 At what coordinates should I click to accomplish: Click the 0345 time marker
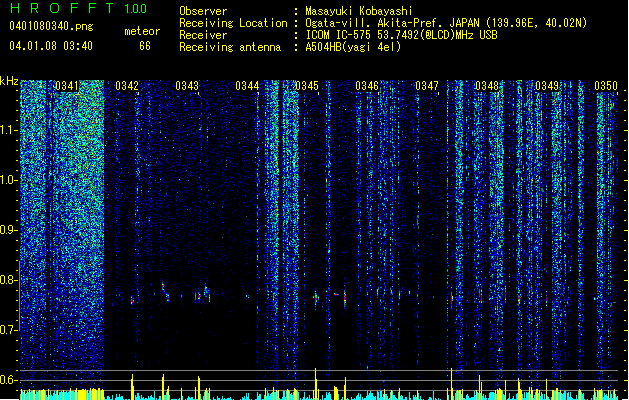click(307, 86)
